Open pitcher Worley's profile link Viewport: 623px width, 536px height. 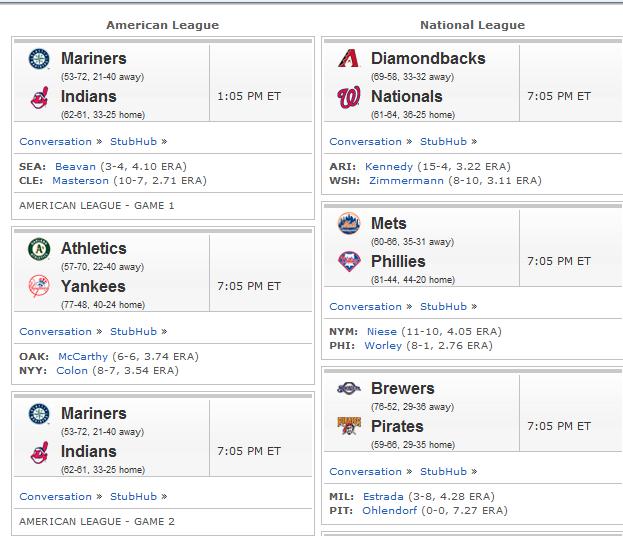coord(383,346)
